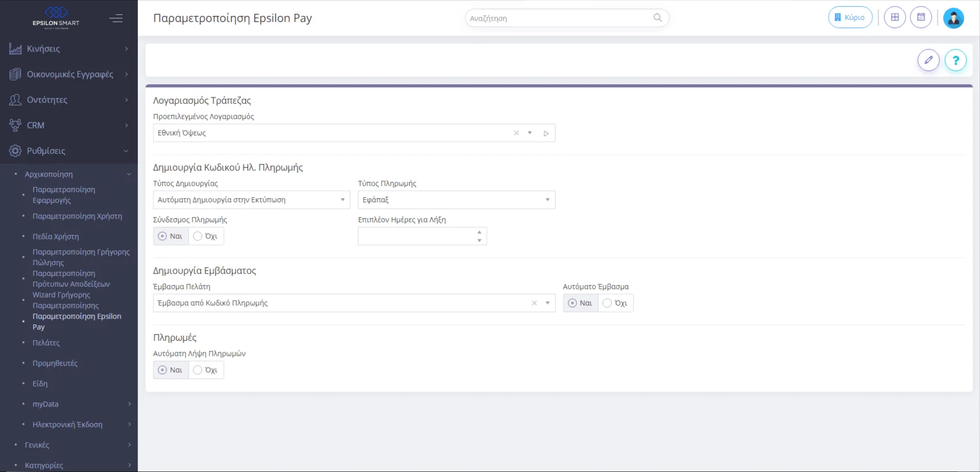
Task: Click the Δημιουργία Κωδικού Ηλ. Πληρωμής heading
Action: (228, 168)
